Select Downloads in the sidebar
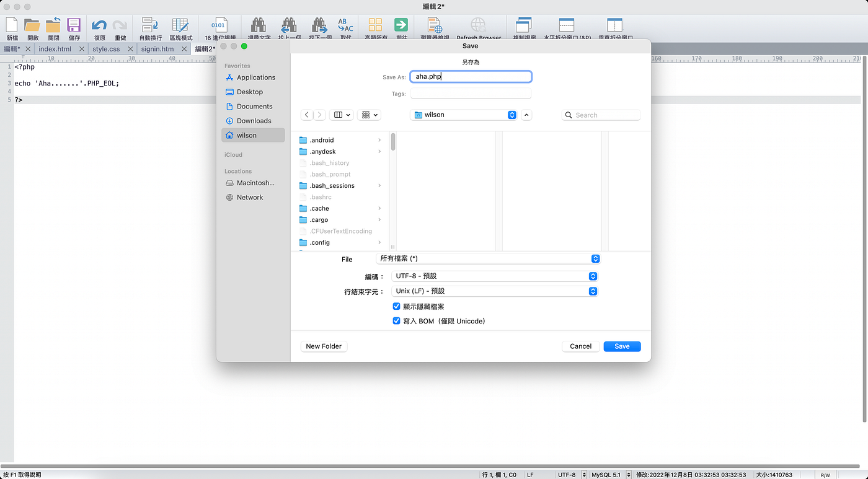 click(253, 121)
